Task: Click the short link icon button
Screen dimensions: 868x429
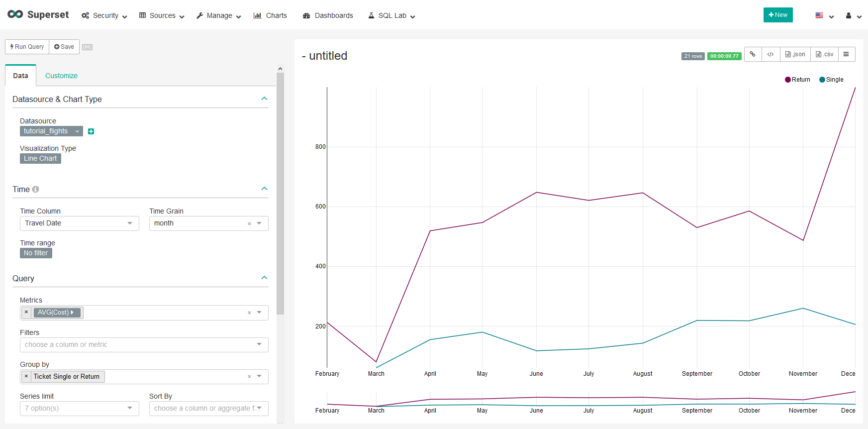Action: [753, 54]
